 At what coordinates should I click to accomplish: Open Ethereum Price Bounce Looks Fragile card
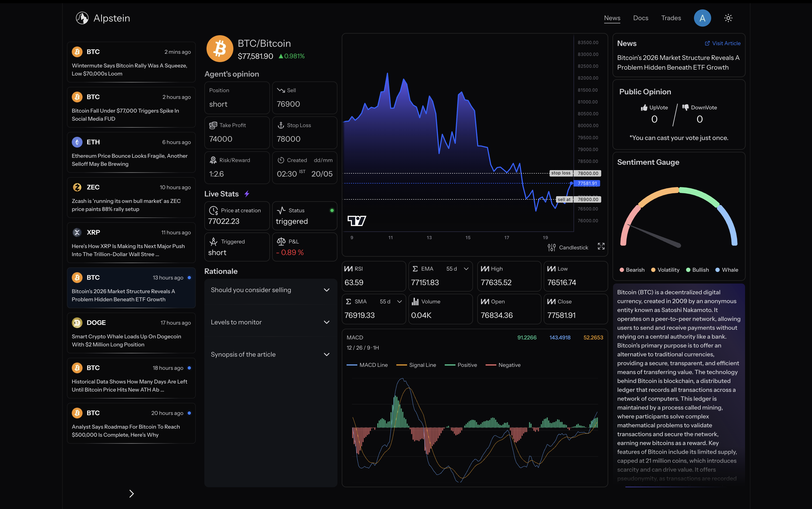coord(131,152)
